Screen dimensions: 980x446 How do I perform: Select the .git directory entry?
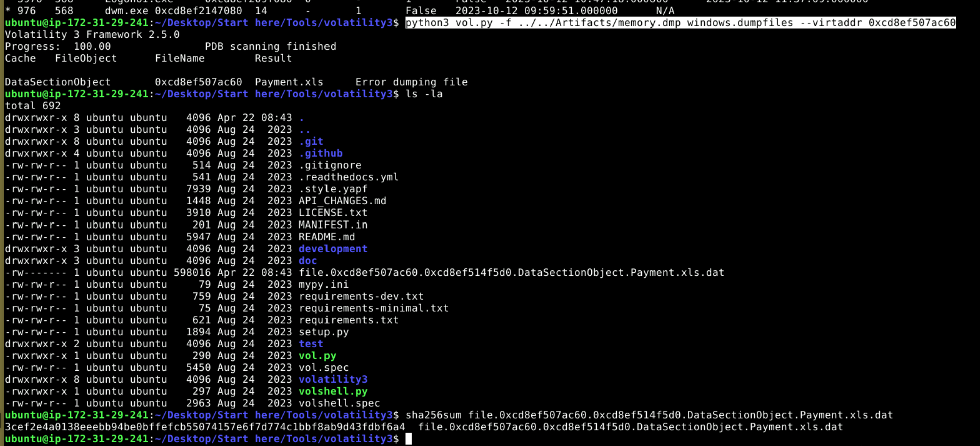(311, 141)
